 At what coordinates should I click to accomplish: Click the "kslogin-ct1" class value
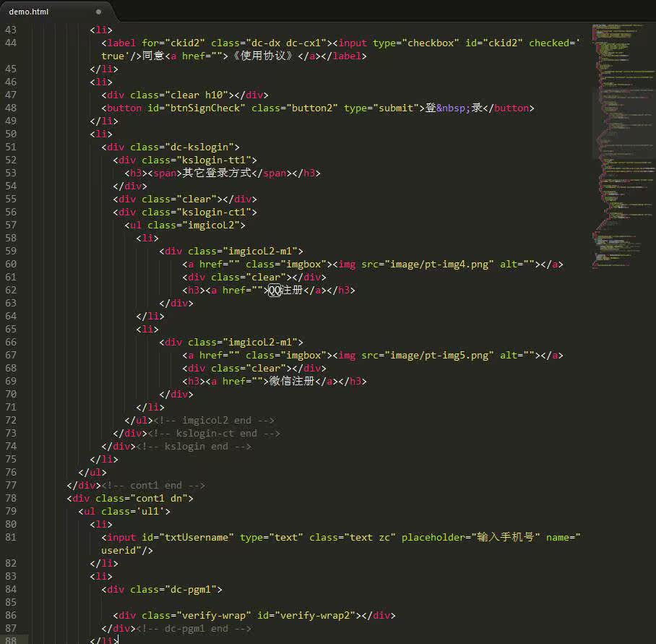pyautogui.click(x=214, y=212)
